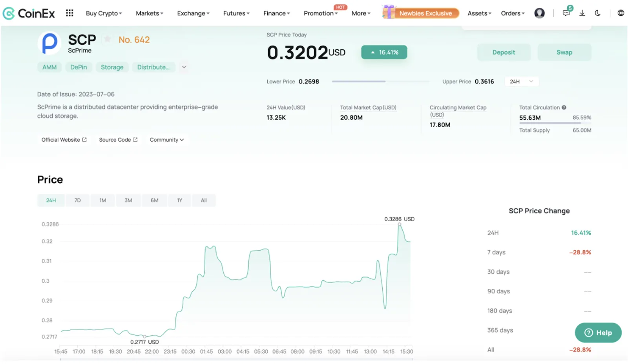Image resolution: width=628 pixels, height=364 pixels.
Task: Open the Official Website link
Action: tap(64, 140)
